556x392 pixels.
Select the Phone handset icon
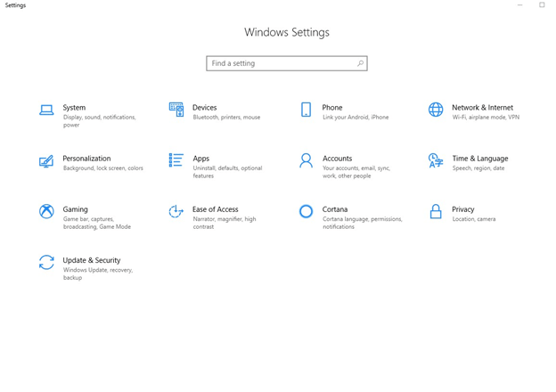[306, 110]
